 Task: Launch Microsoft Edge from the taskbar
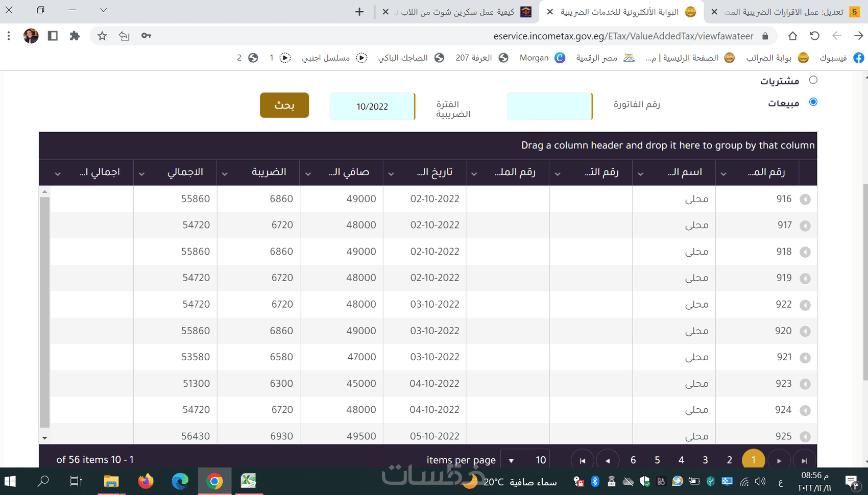(180, 481)
